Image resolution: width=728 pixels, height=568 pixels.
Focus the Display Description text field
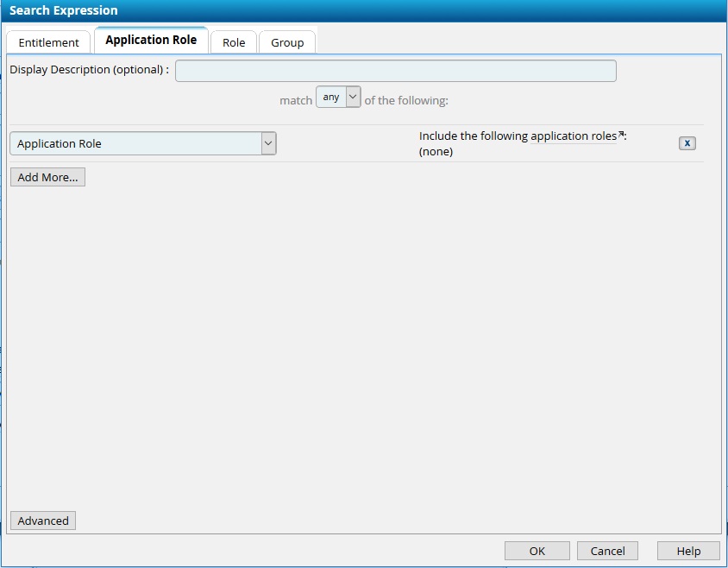click(395, 71)
